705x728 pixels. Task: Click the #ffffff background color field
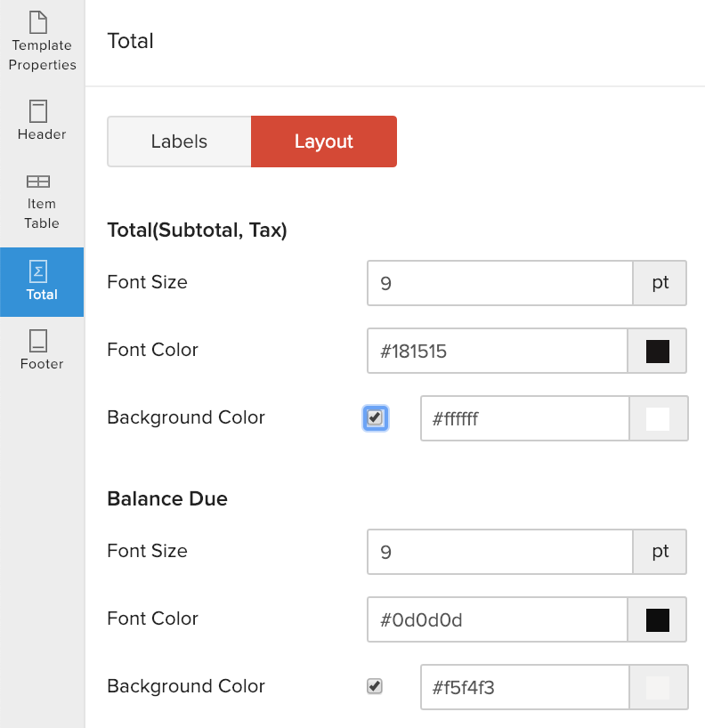pos(524,418)
